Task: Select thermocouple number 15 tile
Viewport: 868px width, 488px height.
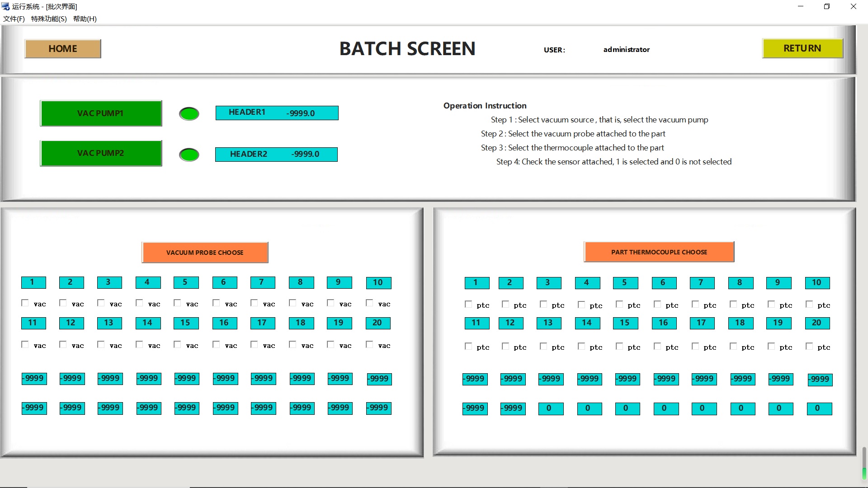Action: (x=625, y=323)
